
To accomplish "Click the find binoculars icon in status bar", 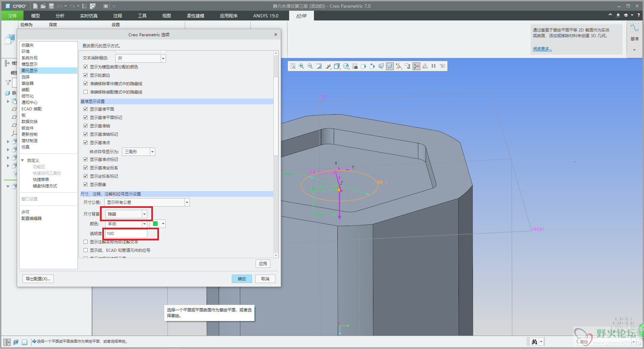I will (x=535, y=342).
